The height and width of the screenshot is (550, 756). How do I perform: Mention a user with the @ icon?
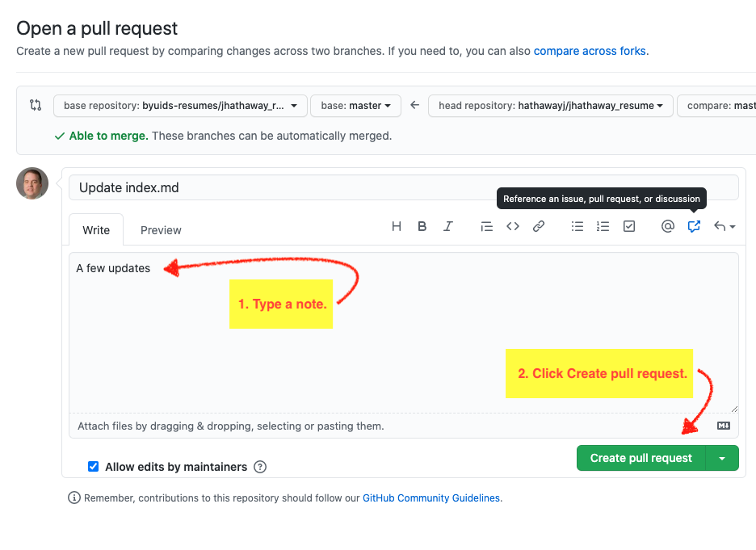pos(667,227)
